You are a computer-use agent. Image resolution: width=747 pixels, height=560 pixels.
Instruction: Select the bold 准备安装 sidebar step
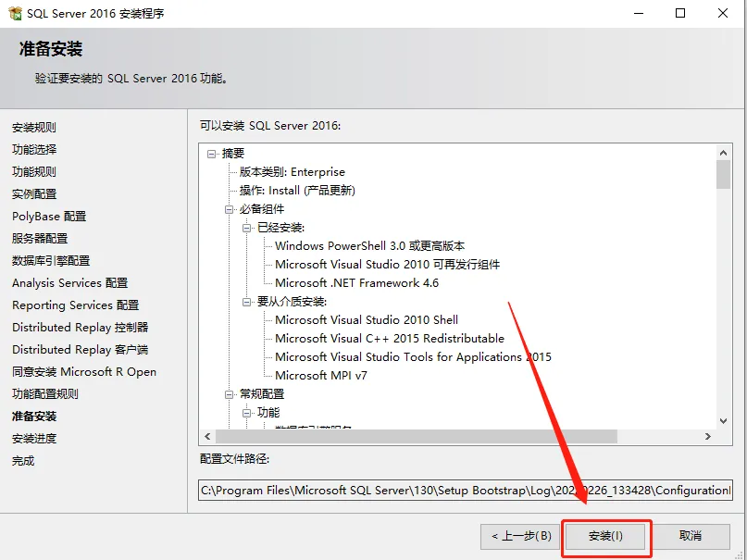click(34, 417)
